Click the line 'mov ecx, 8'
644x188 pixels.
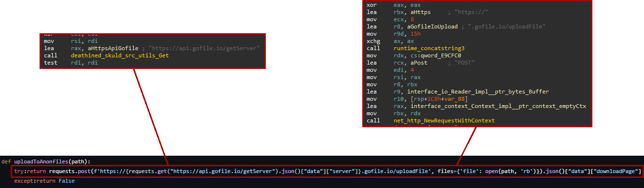[390, 19]
